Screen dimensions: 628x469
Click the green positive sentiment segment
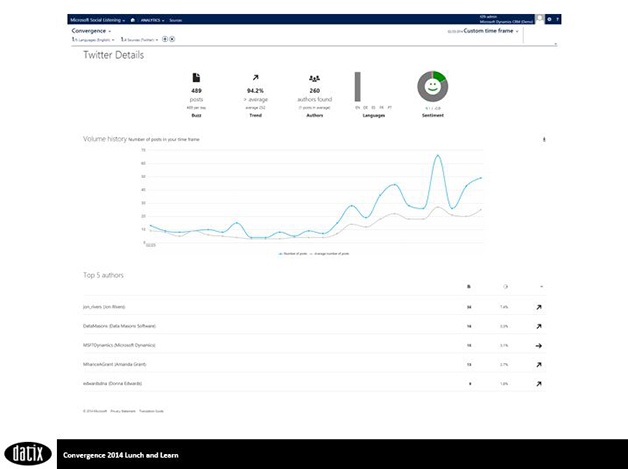(x=439, y=76)
